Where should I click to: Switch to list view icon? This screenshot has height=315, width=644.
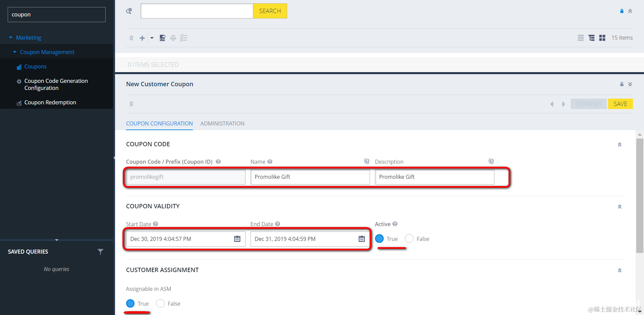click(581, 38)
